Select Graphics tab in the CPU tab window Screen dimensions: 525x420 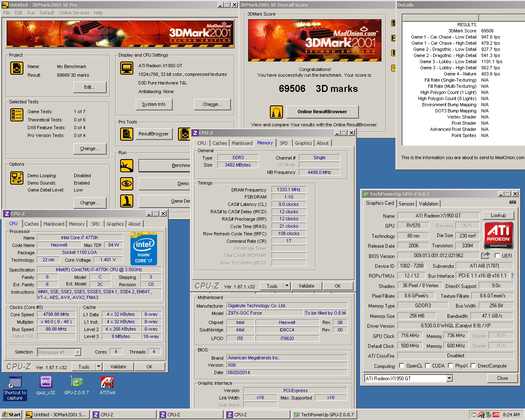pos(115,224)
